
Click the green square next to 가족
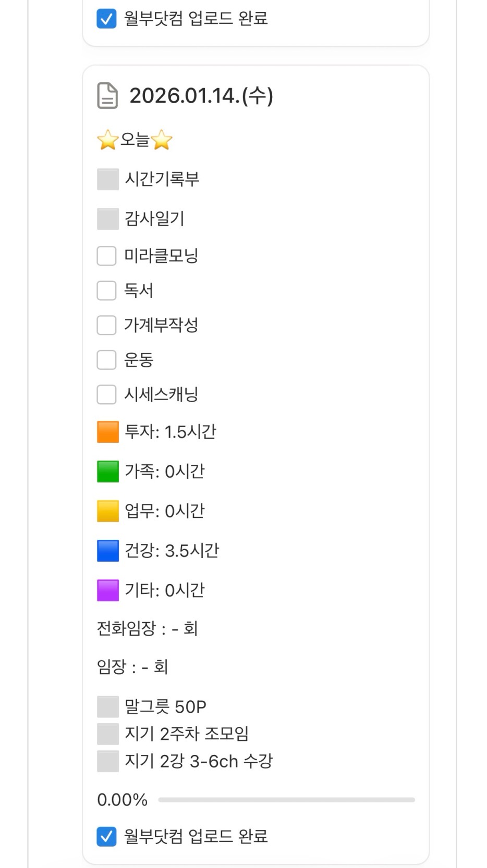pyautogui.click(x=108, y=472)
